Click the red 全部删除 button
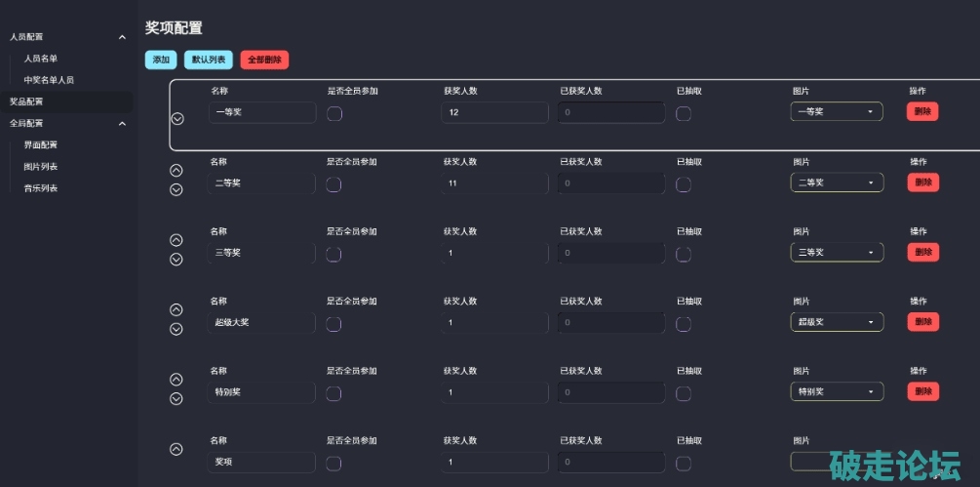 point(264,60)
